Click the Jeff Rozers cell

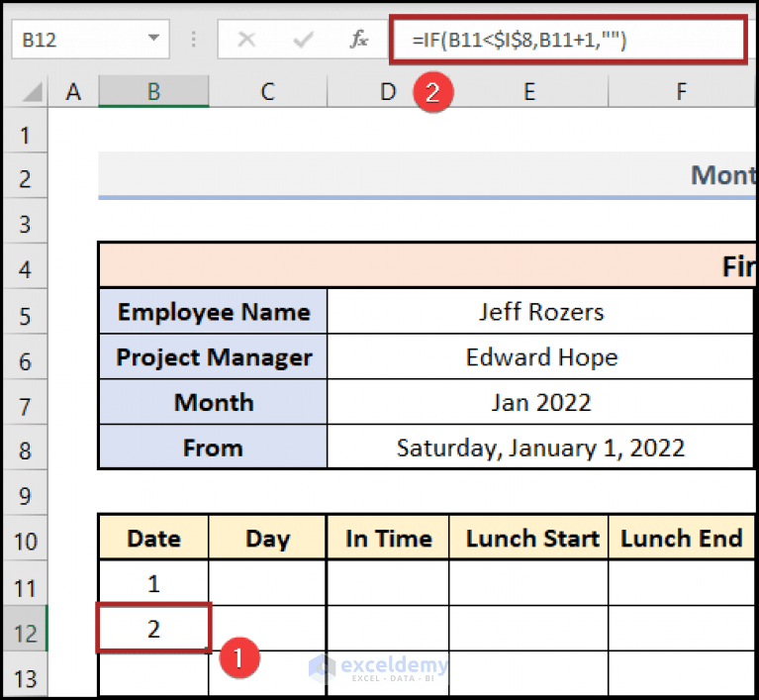pyautogui.click(x=540, y=312)
